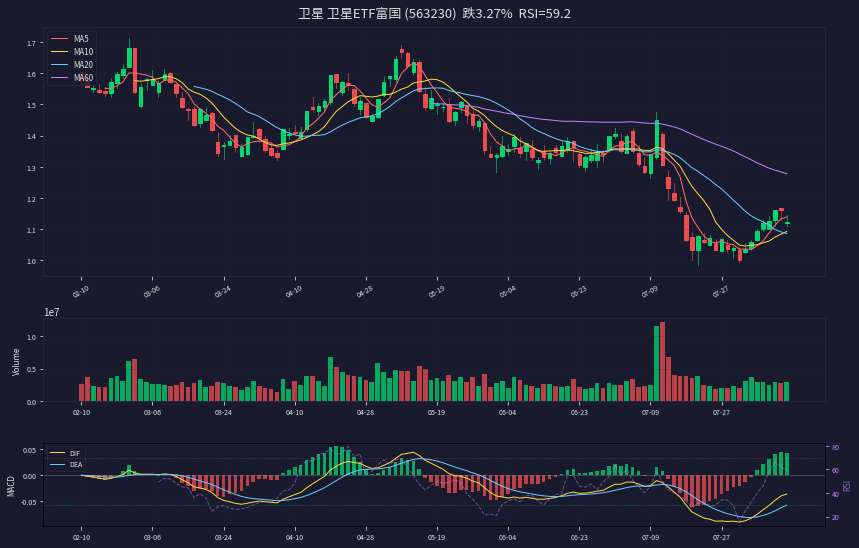The width and height of the screenshot is (859, 548).
Task: Select the MA5 legend entry
Action: [x=70, y=39]
